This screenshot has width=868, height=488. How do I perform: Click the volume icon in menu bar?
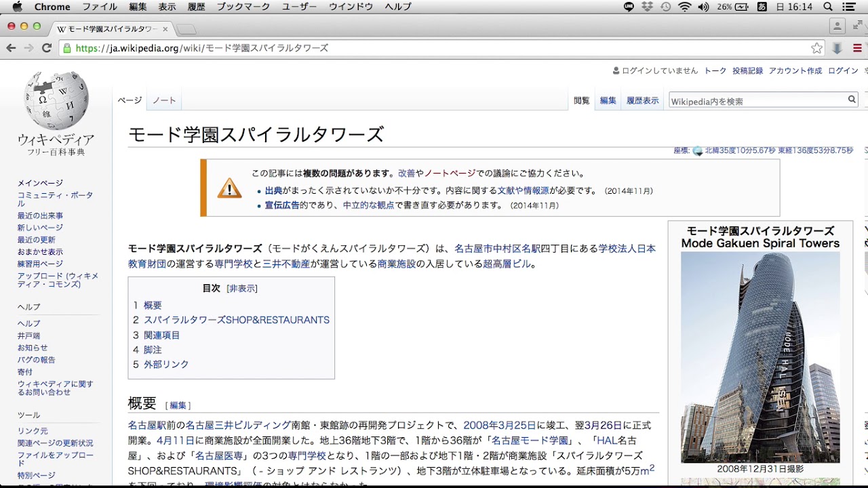(703, 7)
